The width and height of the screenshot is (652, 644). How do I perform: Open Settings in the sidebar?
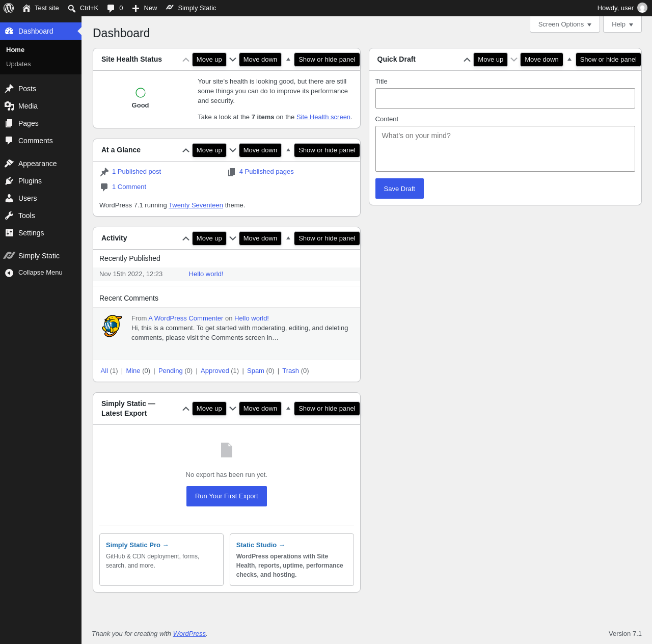click(x=41, y=233)
